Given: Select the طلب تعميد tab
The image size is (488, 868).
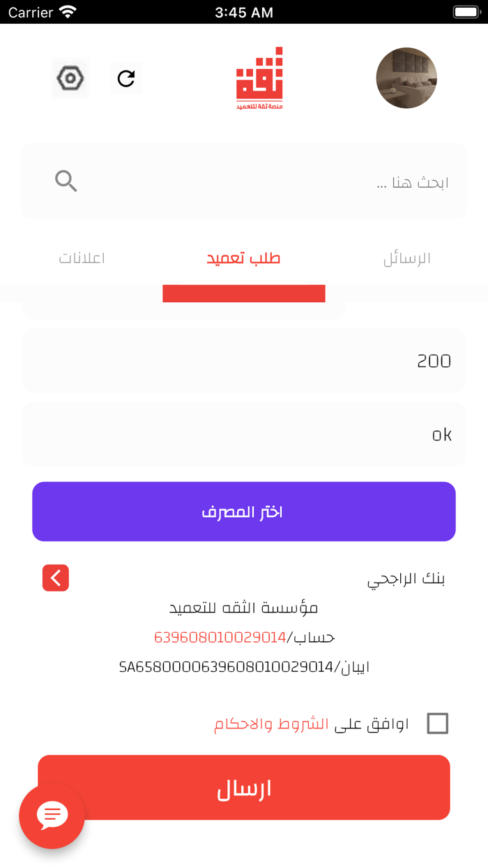Looking at the screenshot, I should (x=243, y=257).
